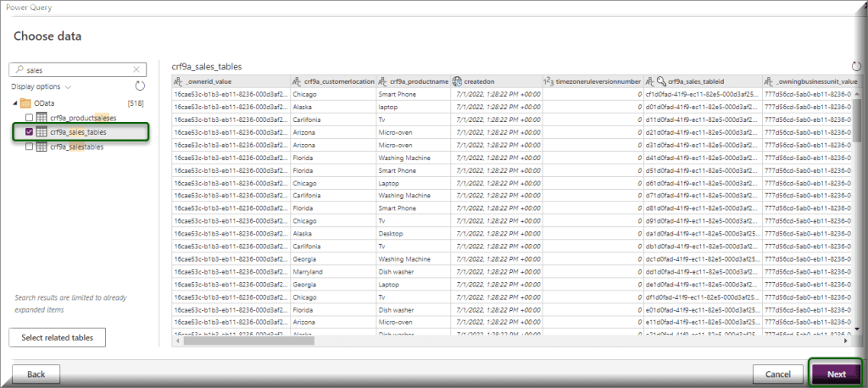The height and width of the screenshot is (388, 868).
Task: Click the Cancel button
Action: (x=777, y=374)
